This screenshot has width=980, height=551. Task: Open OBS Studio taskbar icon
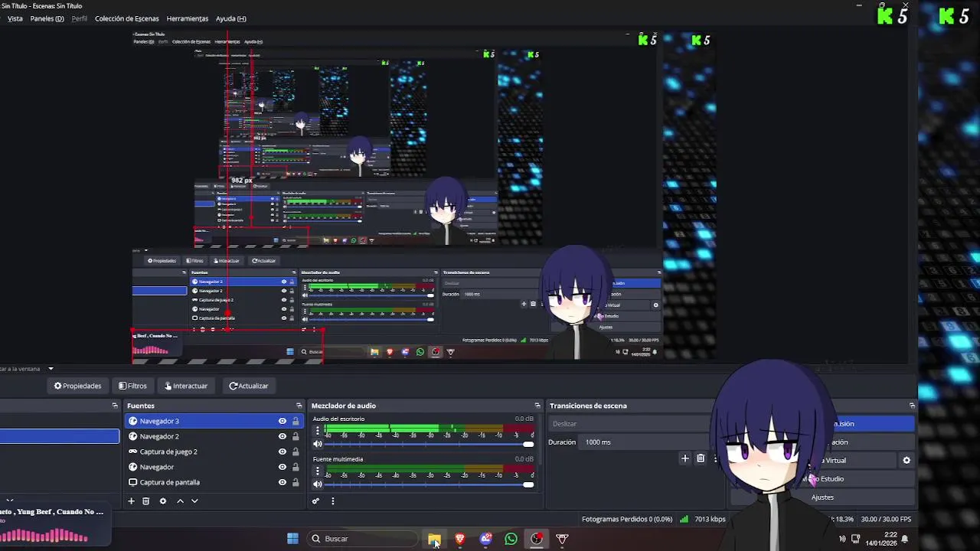click(x=537, y=540)
